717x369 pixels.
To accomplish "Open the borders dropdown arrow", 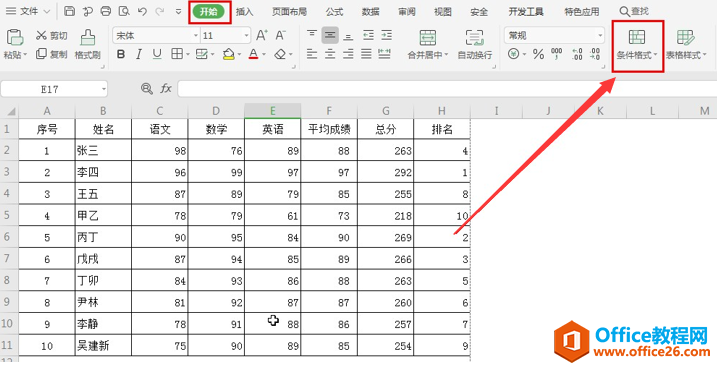I will pyautogui.click(x=187, y=55).
